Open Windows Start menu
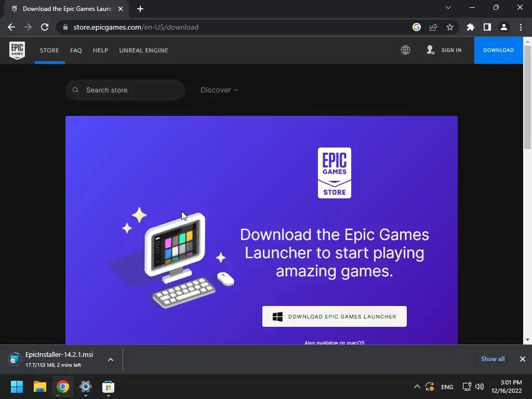The height and width of the screenshot is (399, 532). (x=17, y=387)
